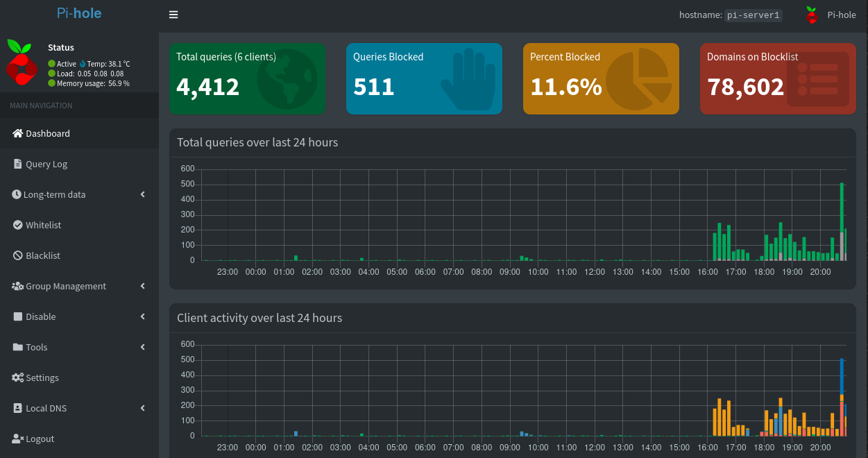This screenshot has width=868, height=458.
Task: Open the Settings menu item
Action: (79, 378)
